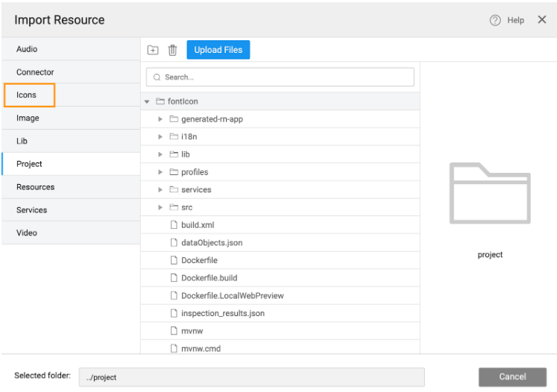
Task: Click the new folder icon
Action: (153, 50)
